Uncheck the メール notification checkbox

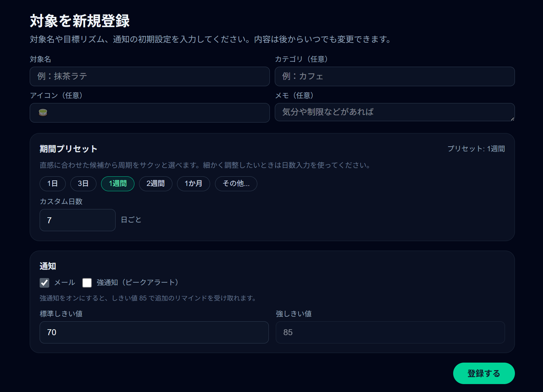pos(45,283)
